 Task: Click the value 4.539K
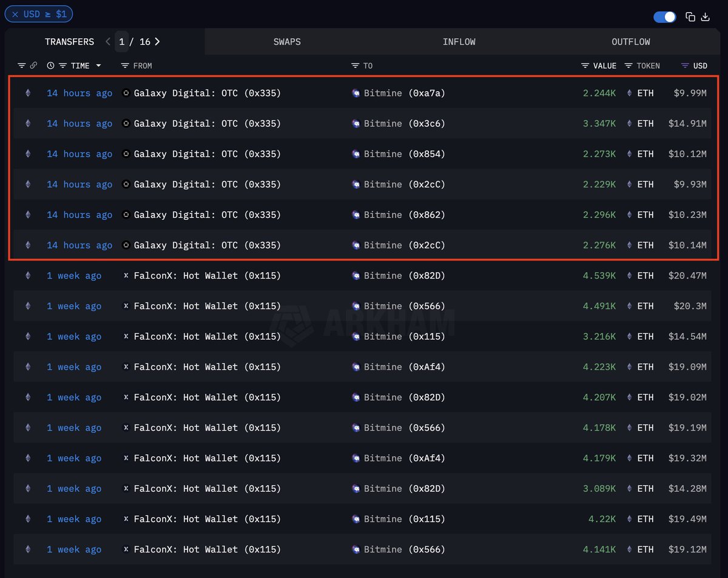tap(599, 276)
